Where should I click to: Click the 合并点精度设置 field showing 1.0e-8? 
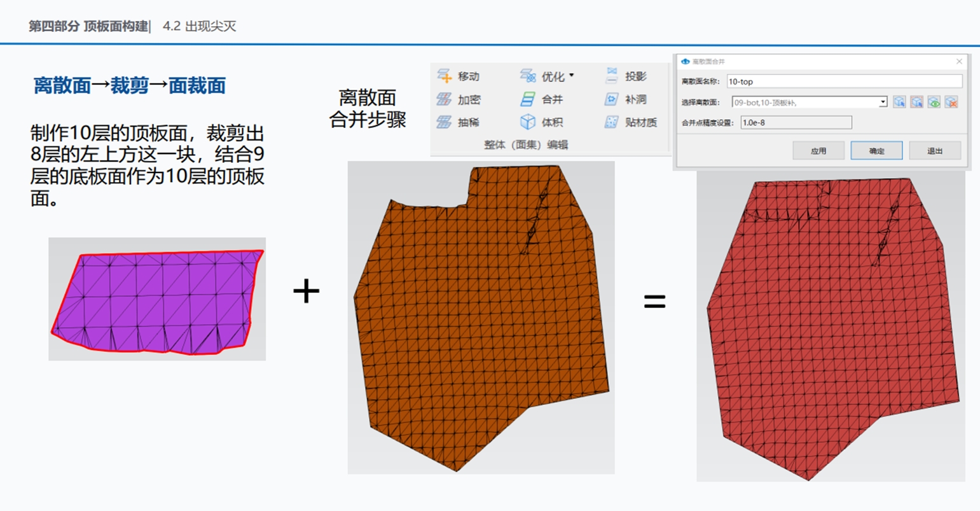click(796, 122)
